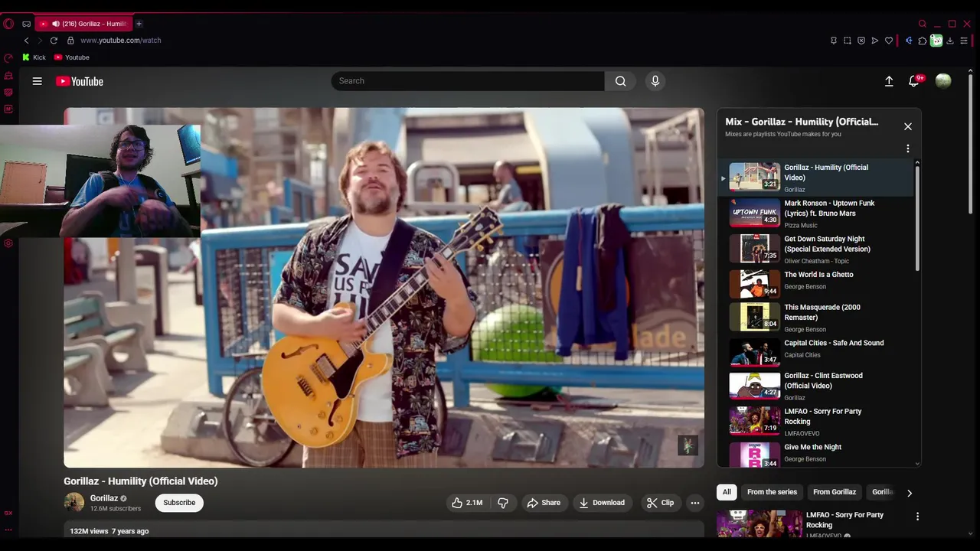This screenshot has height=551, width=980.
Task: Select Give Me the Night track
Action: [x=815, y=453]
